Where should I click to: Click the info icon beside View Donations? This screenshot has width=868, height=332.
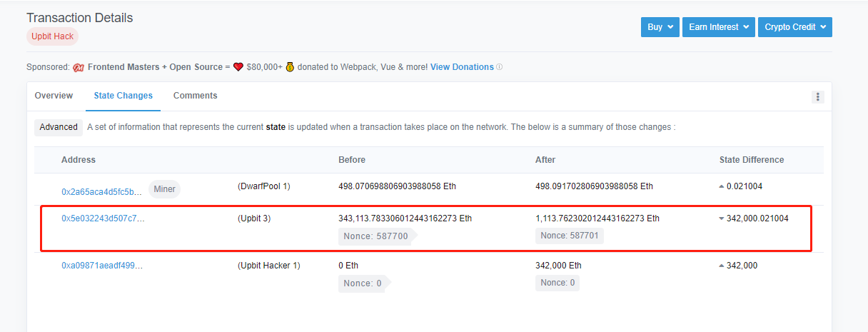click(499, 67)
